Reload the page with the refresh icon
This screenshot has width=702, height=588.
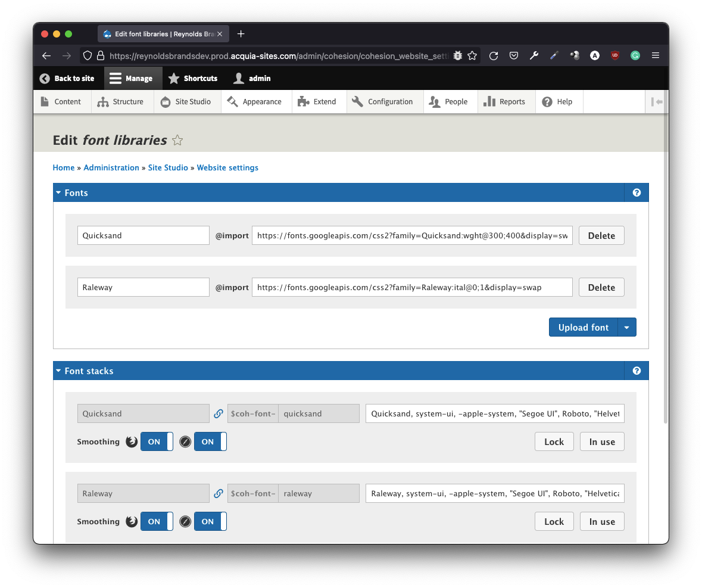tap(494, 55)
